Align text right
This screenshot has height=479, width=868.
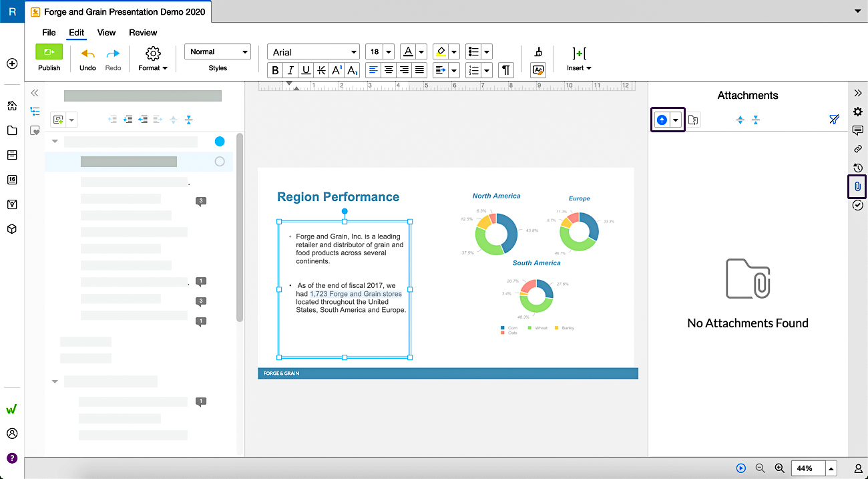coord(404,70)
